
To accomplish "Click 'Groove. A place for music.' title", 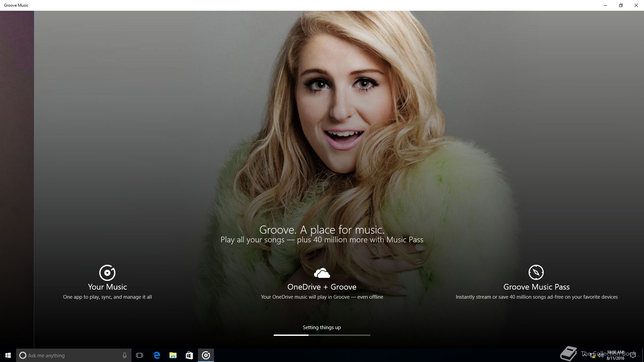I will 322,230.
